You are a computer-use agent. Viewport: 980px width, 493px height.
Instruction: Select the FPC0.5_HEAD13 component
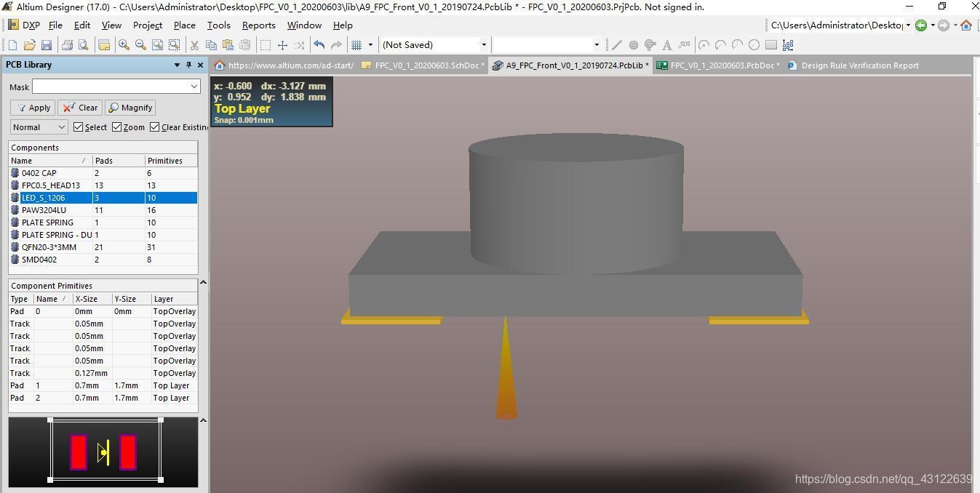pos(103,185)
